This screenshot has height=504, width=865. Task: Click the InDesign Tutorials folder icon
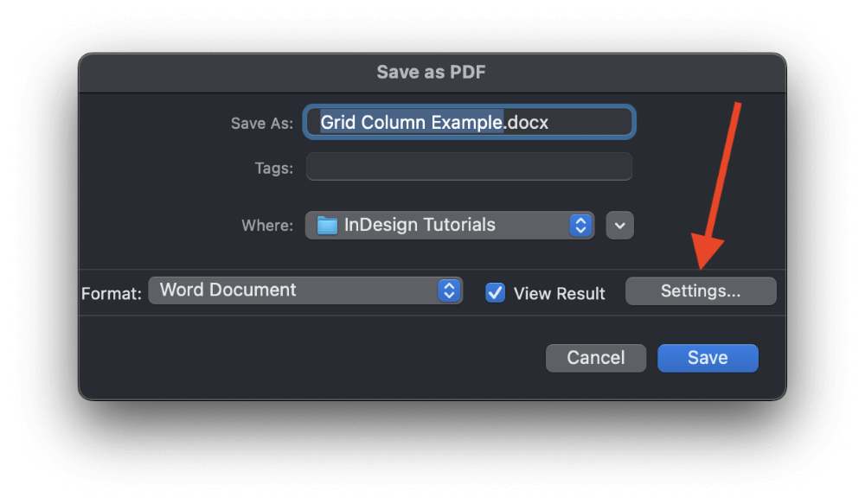point(327,226)
